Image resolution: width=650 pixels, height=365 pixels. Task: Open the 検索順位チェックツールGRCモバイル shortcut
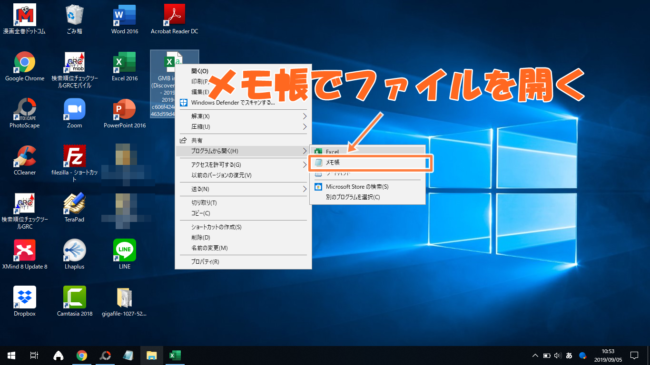(x=74, y=70)
